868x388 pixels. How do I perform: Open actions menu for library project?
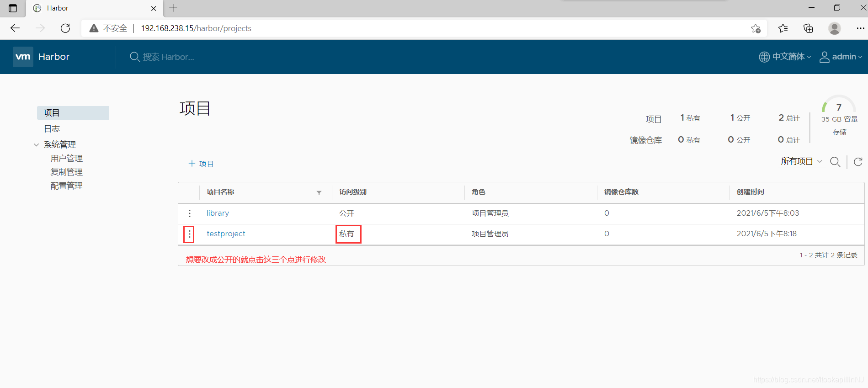(190, 213)
